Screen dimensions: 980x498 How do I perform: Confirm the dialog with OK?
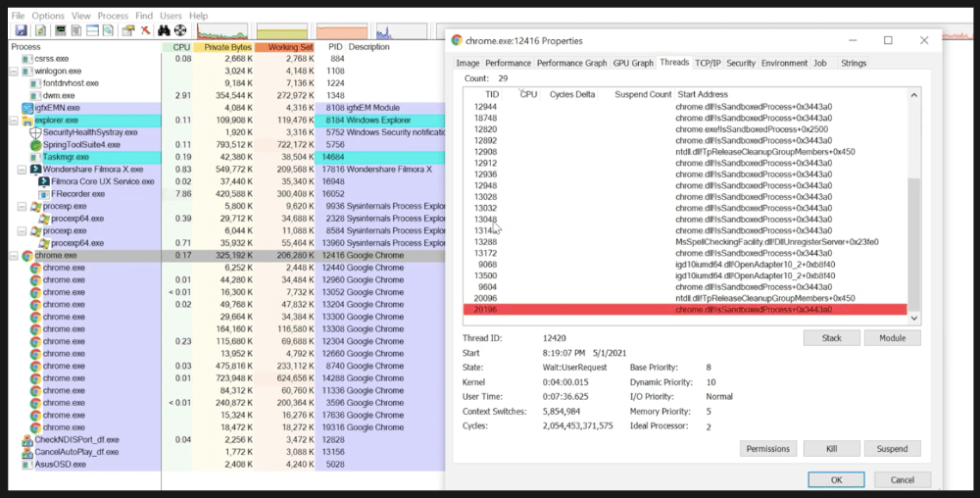(x=836, y=480)
